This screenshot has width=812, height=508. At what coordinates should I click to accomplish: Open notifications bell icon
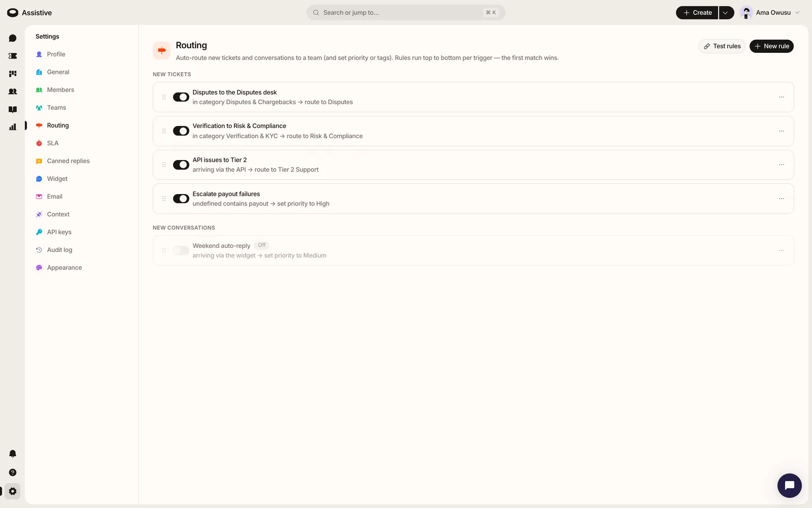[13, 454]
